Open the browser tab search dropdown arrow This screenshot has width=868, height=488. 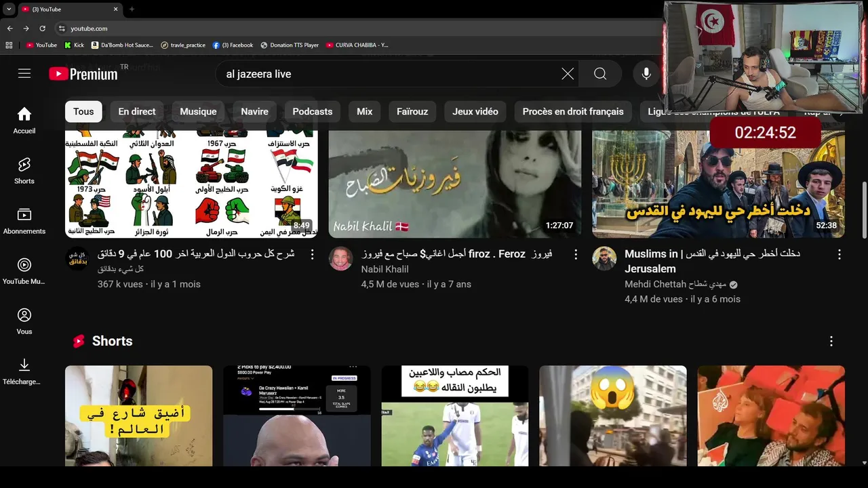[x=9, y=9]
